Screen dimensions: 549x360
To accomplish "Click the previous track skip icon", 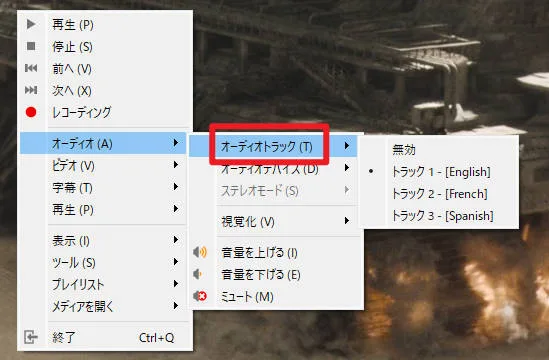I will pyautogui.click(x=31, y=68).
